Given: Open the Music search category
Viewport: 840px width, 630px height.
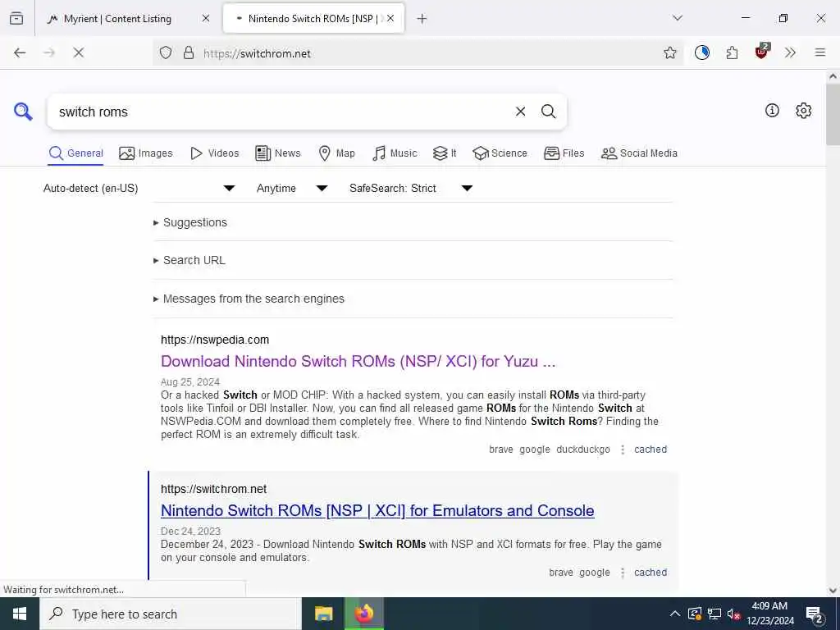Looking at the screenshot, I should (x=395, y=153).
